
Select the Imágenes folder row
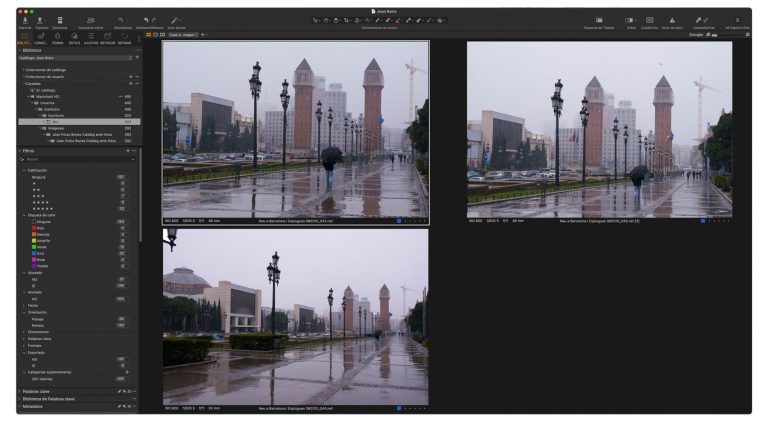click(x=79, y=128)
